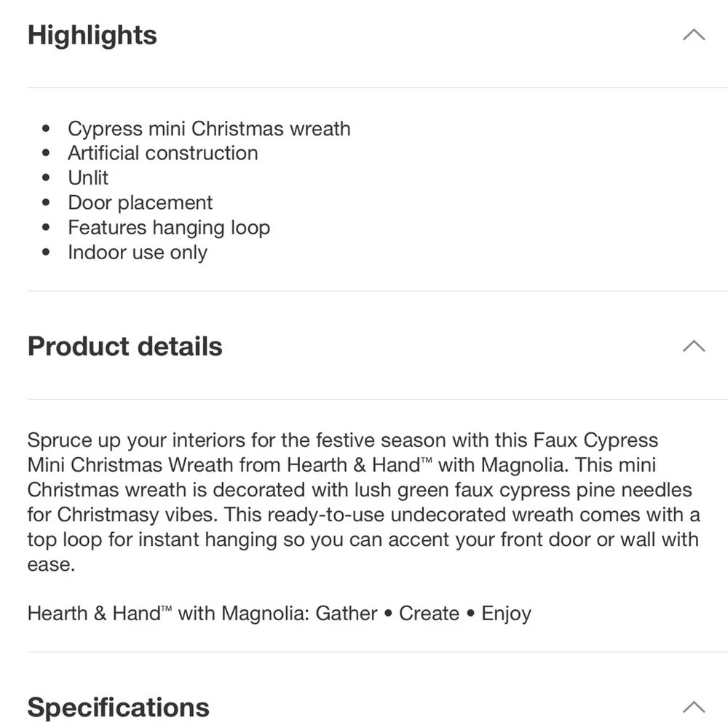Select the 'Indoor use only' highlight
728x728 pixels.
pyautogui.click(x=138, y=253)
